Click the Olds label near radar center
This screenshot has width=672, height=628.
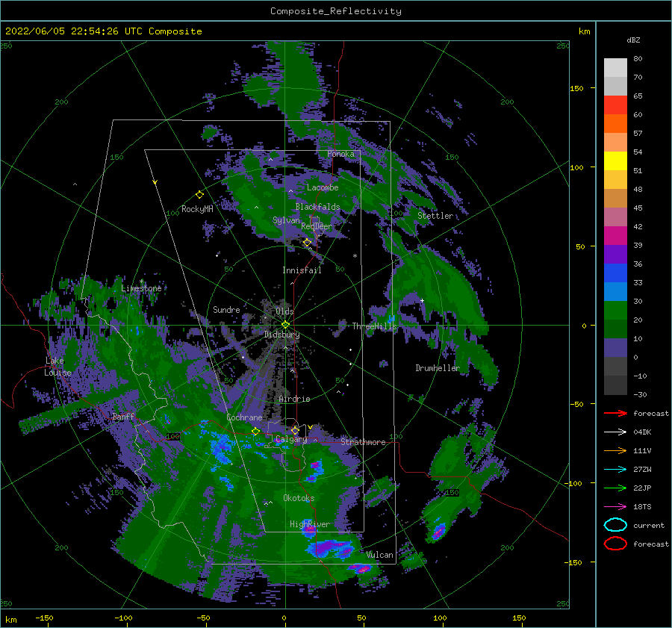pos(284,311)
